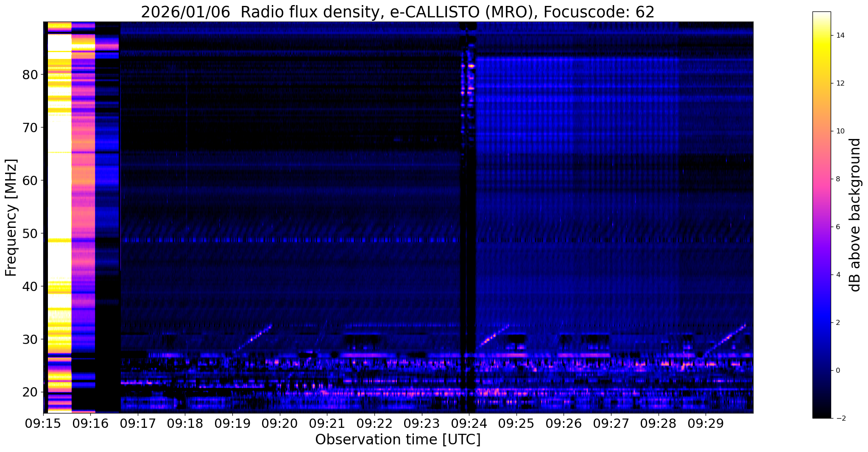Click the 09:28 time tick label
The height and width of the screenshot is (452, 868).
[x=658, y=423]
